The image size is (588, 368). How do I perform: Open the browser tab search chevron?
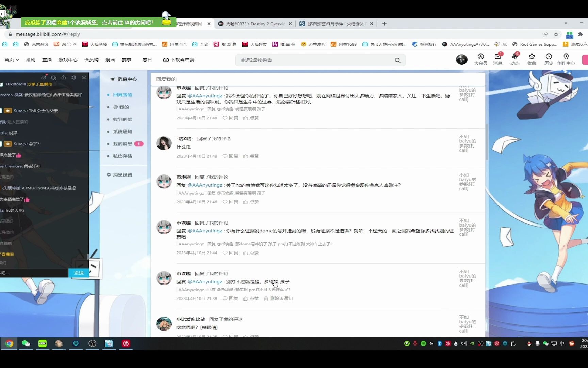[566, 23]
